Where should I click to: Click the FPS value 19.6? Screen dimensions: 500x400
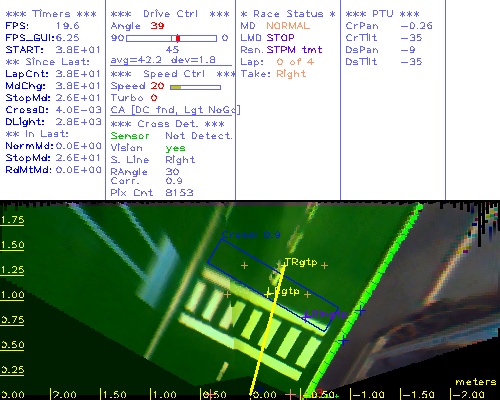coord(67,26)
